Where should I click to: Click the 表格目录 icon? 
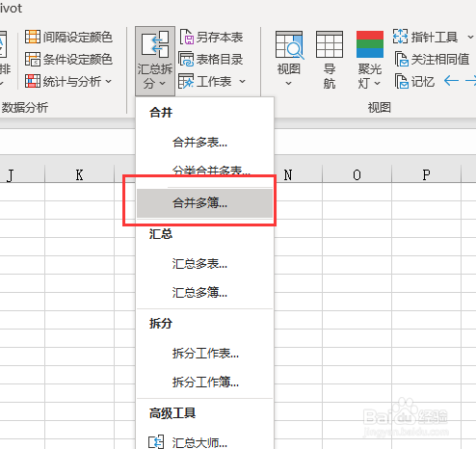[x=186, y=59]
